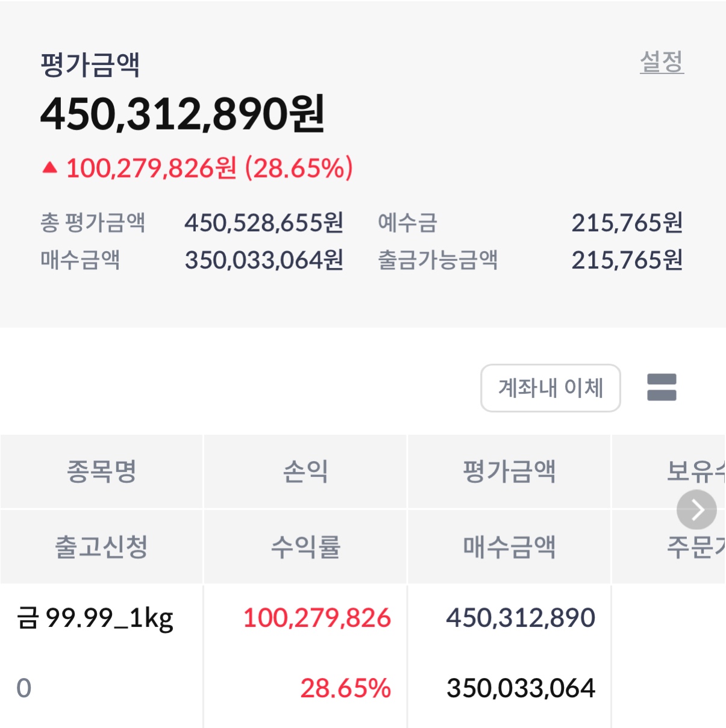
Task: Click the 450,312,890원 total valuation amount
Action: [x=183, y=114]
